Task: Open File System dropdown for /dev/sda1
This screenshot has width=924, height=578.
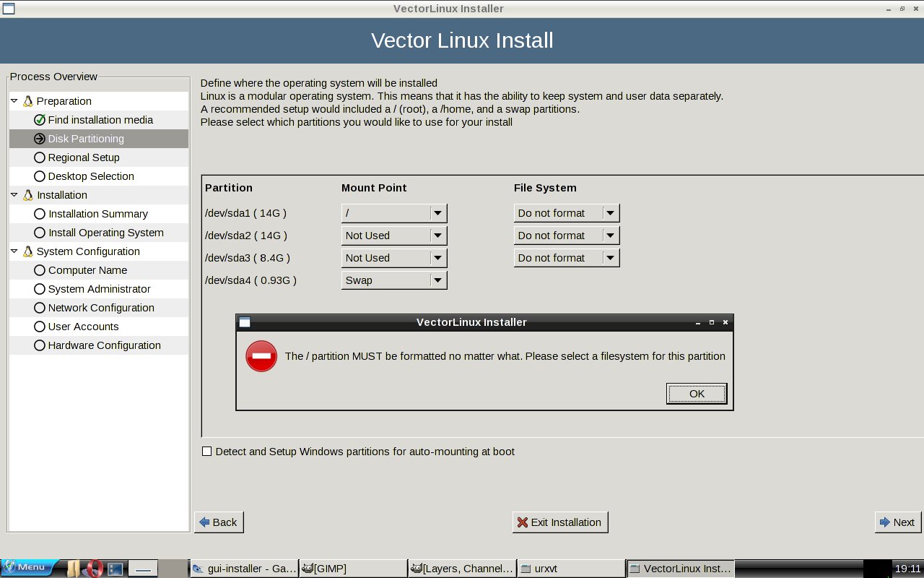Action: tap(567, 213)
